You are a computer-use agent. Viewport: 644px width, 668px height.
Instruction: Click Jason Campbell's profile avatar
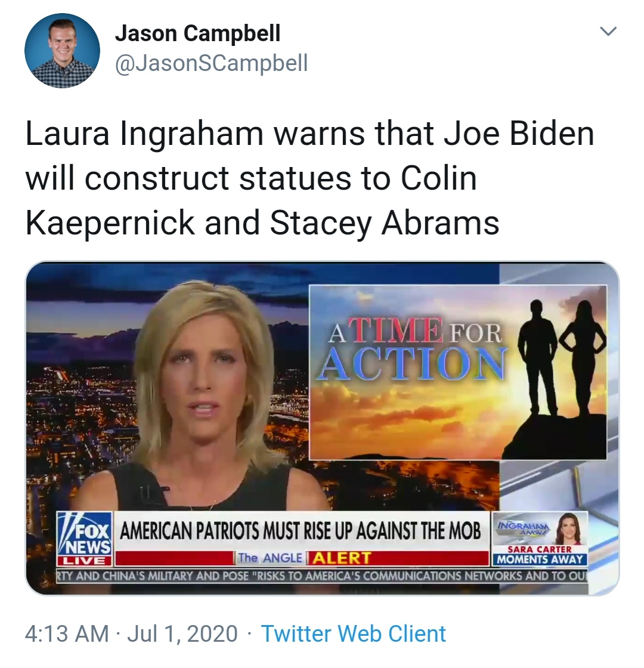tap(62, 51)
